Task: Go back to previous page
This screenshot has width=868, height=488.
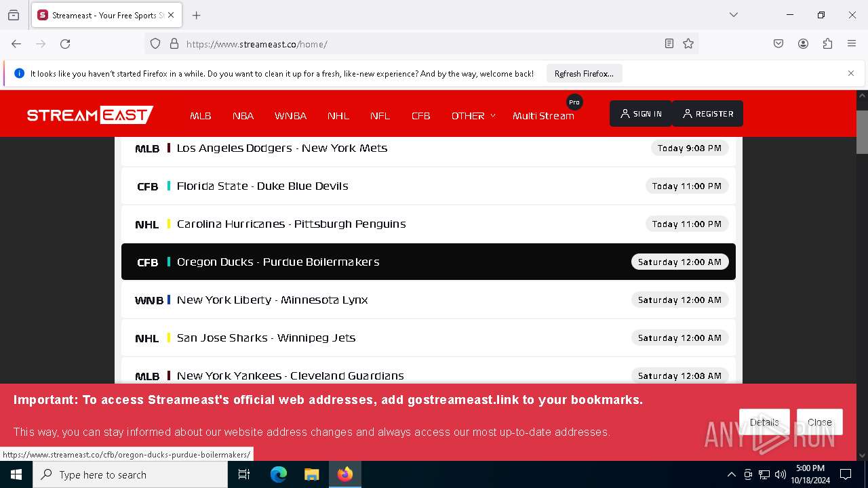Action: (16, 44)
